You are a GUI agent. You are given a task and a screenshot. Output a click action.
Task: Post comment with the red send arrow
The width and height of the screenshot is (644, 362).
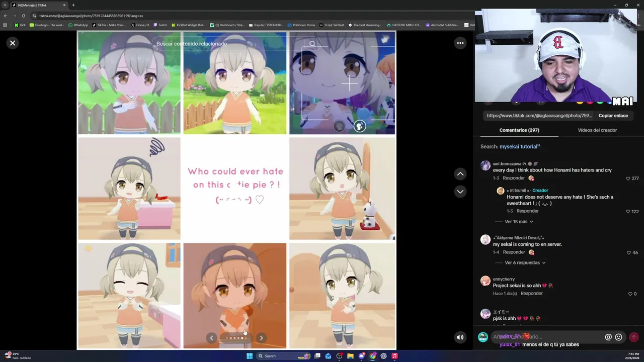pos(634,337)
